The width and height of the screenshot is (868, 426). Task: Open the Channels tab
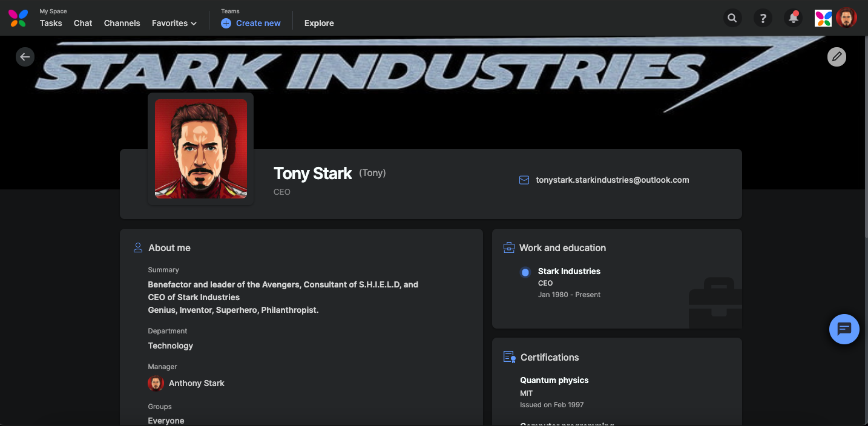122,23
